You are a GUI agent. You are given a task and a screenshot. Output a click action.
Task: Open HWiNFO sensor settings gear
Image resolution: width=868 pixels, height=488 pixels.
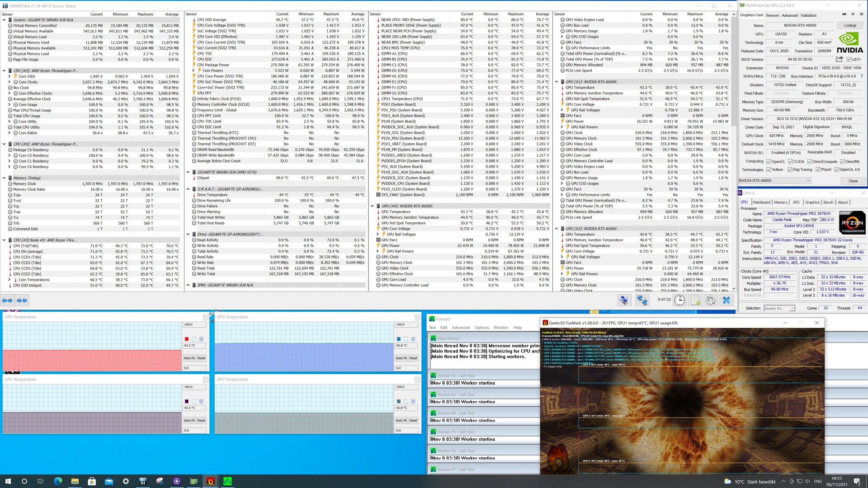click(710, 300)
